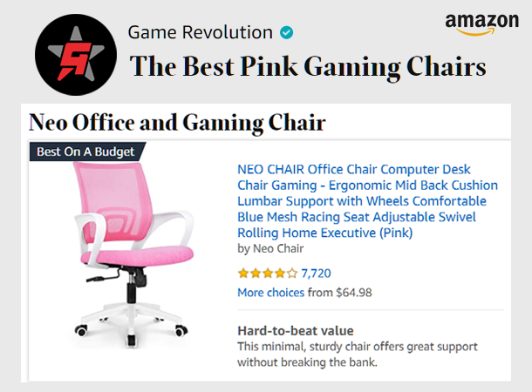Click the Hard-to-beat value heading
Image resolution: width=532 pixels, height=392 pixels.
tap(296, 331)
